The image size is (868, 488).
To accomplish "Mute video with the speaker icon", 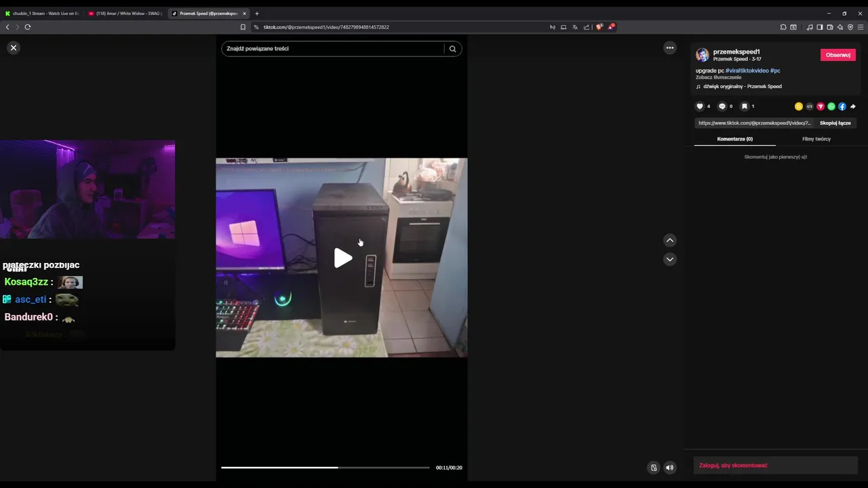I will click(670, 468).
